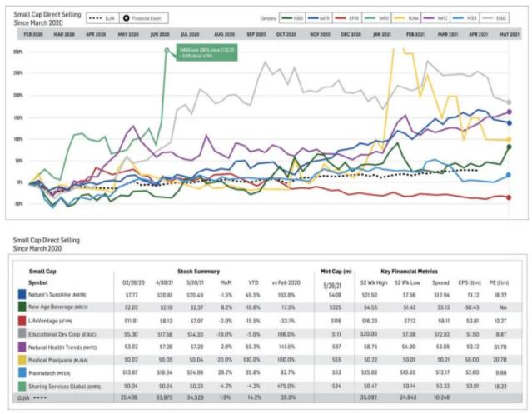The width and height of the screenshot is (532, 414).
Task: Click the Key Financial Metrics heading
Action: point(409,272)
